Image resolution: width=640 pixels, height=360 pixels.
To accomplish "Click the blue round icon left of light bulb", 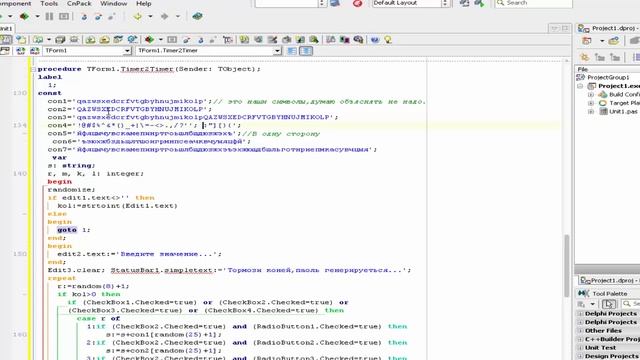I will tap(375, 40).
